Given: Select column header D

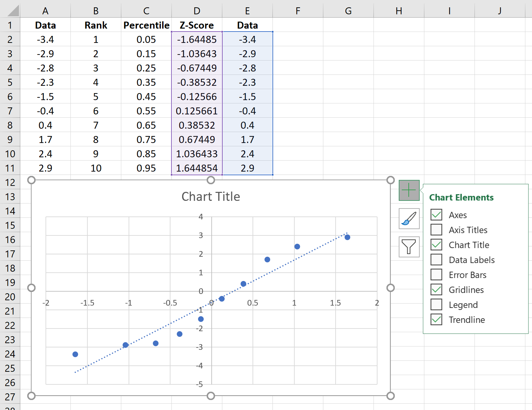Looking at the screenshot, I should coord(197,10).
